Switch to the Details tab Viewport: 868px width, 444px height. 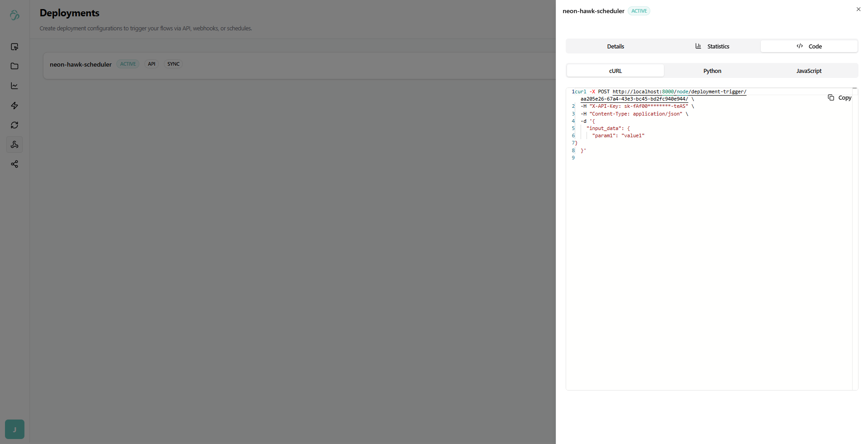(615, 46)
